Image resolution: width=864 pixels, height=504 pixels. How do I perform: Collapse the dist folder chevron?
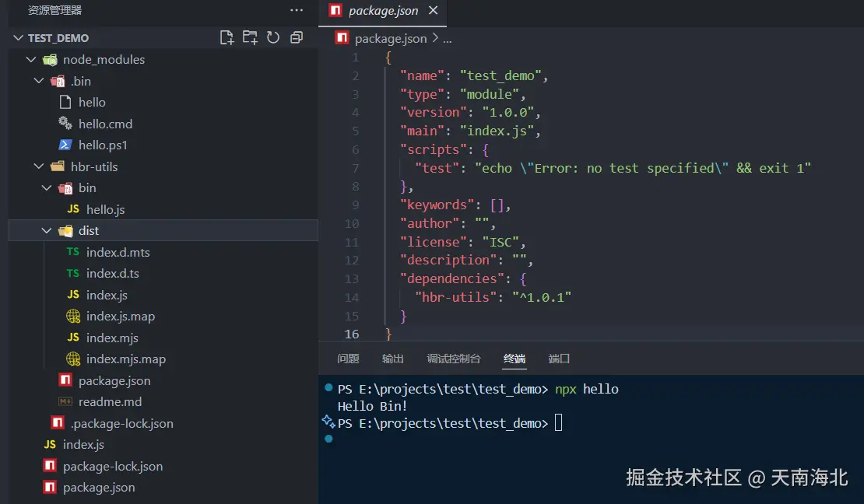[x=46, y=230]
